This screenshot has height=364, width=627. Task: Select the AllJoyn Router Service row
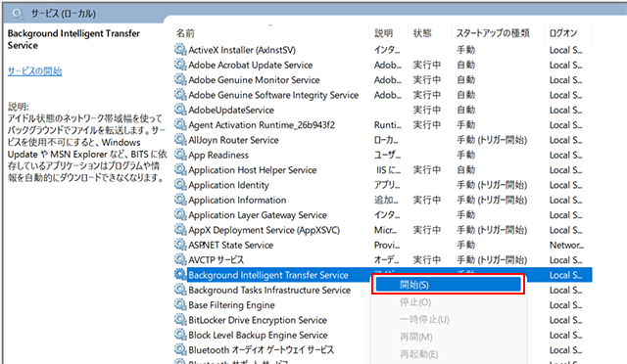point(383,140)
